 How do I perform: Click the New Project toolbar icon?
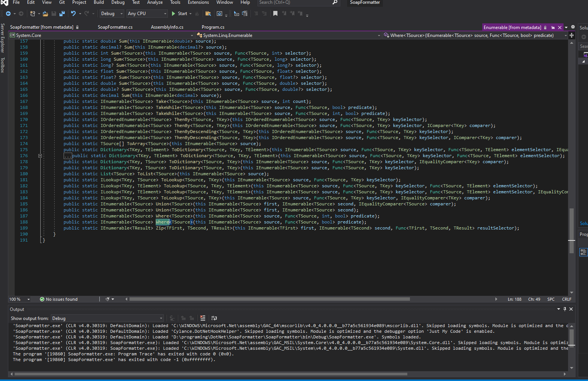(x=33, y=14)
